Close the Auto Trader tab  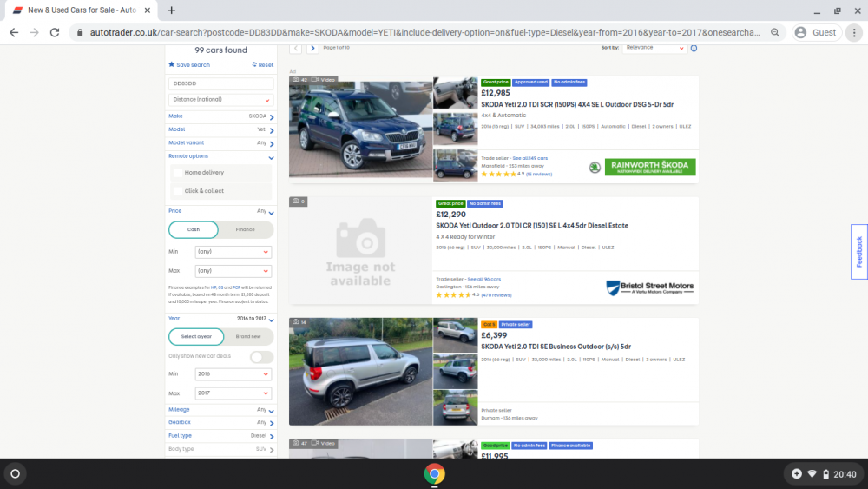click(x=148, y=10)
